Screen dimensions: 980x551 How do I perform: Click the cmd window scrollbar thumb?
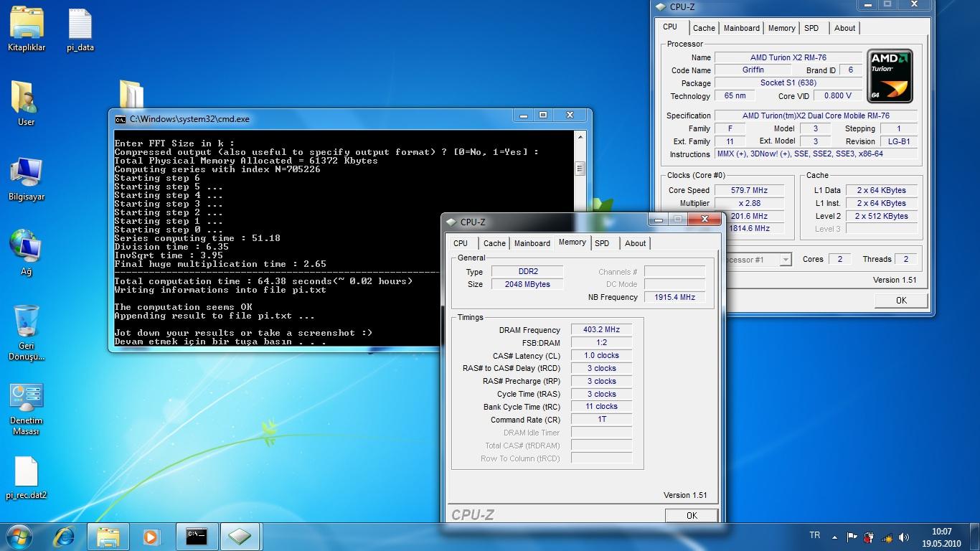pos(580,169)
